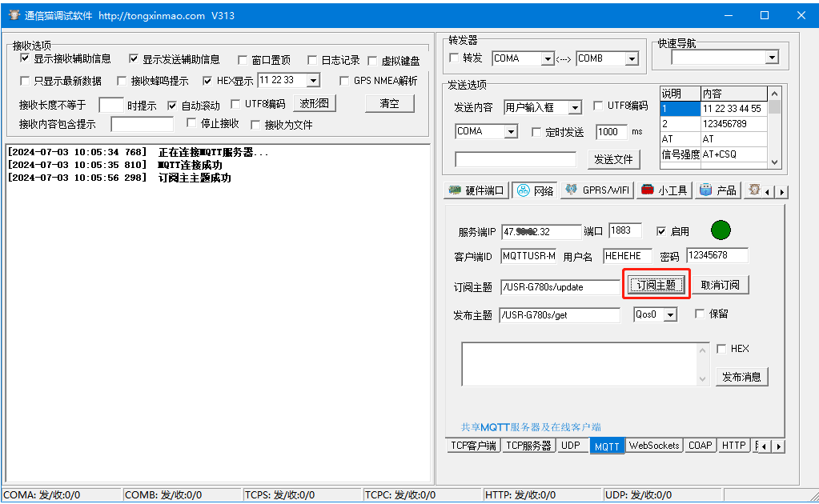
Task: Toggle 自动滚动 checkbox
Action: coord(172,106)
